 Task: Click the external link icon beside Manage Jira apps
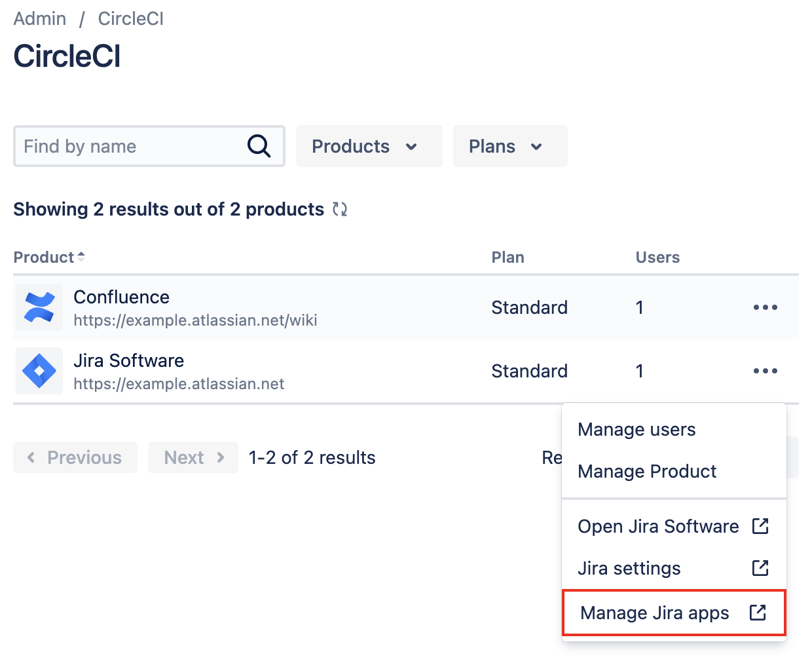tap(758, 613)
